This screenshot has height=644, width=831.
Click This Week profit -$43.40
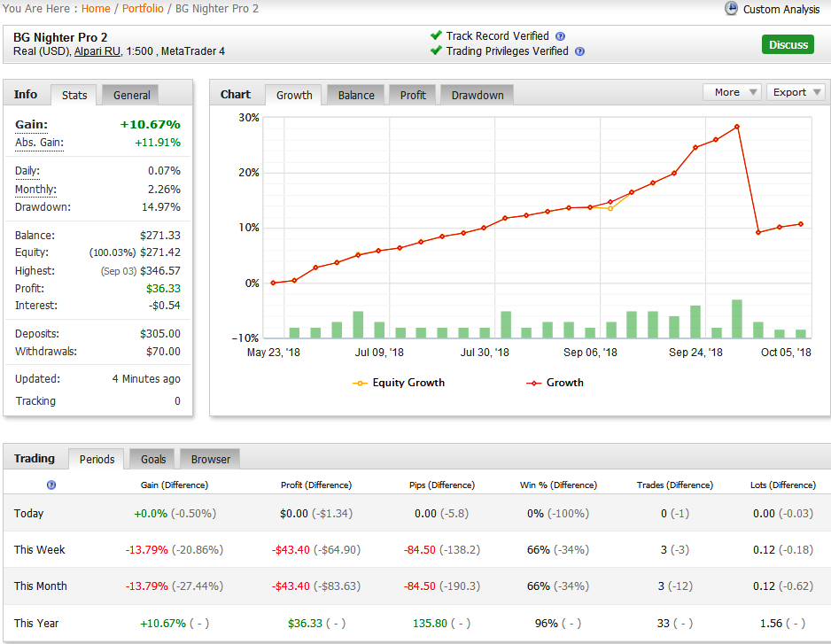[x=291, y=549]
